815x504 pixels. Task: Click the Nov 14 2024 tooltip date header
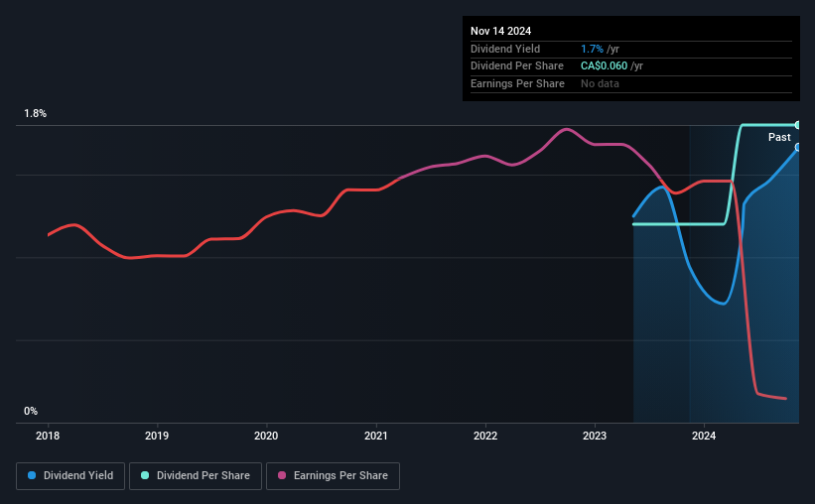[501, 31]
